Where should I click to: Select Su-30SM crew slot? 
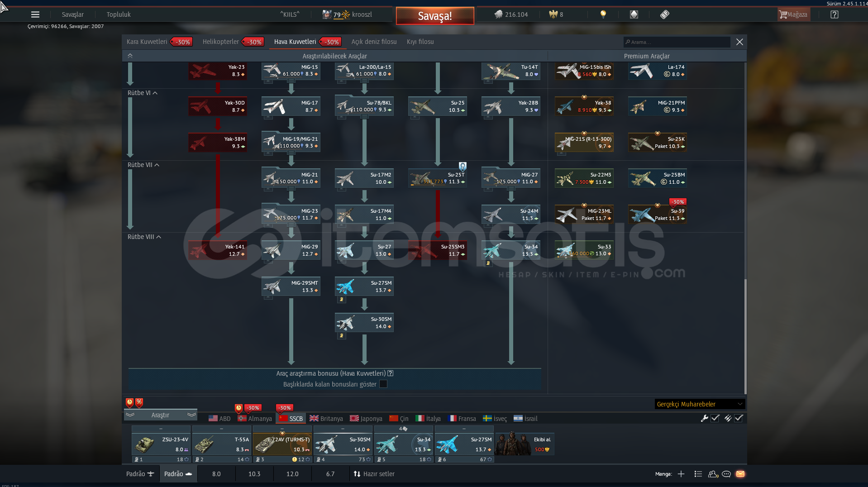pyautogui.click(x=343, y=444)
